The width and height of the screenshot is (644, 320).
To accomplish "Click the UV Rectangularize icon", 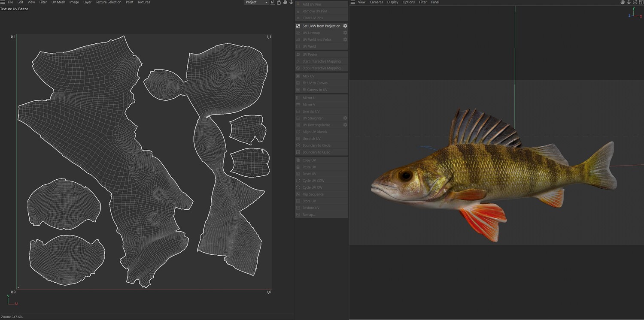I will [298, 125].
